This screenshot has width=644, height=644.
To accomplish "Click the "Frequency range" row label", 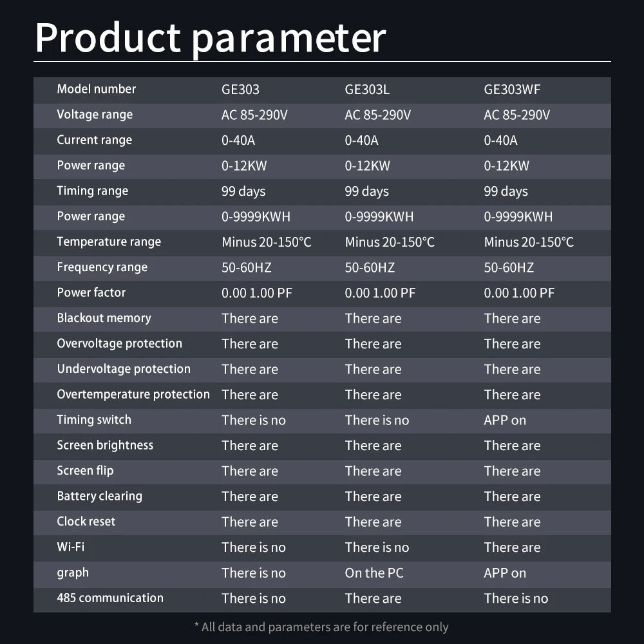I will pos(102,267).
